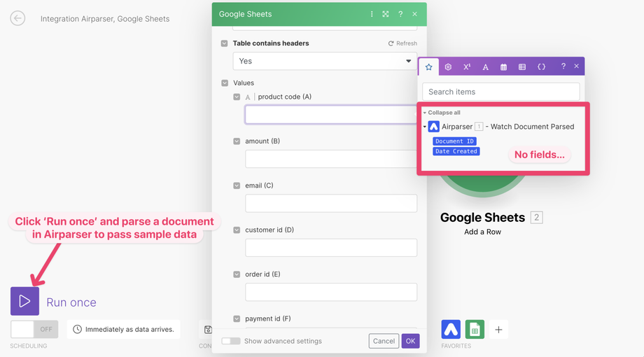Toggle the payment id (F) checkbox

pyautogui.click(x=237, y=318)
